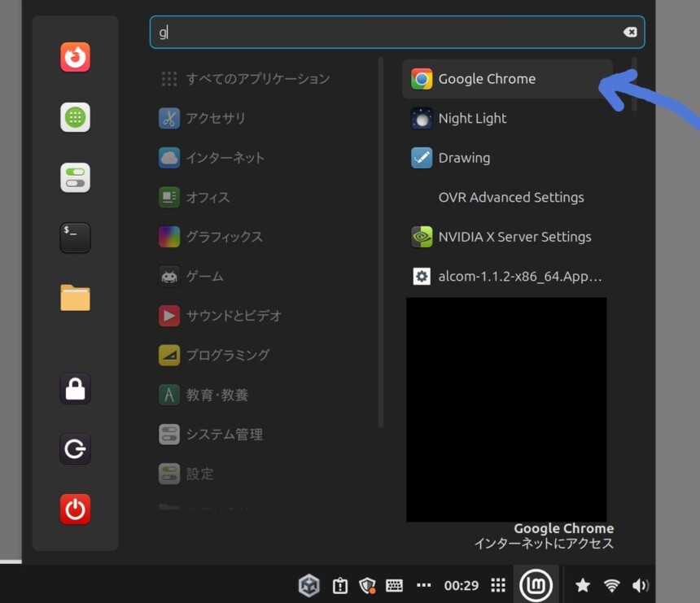The height and width of the screenshot is (603, 700).
Task: Click the categories list scrollbar
Action: (x=381, y=242)
